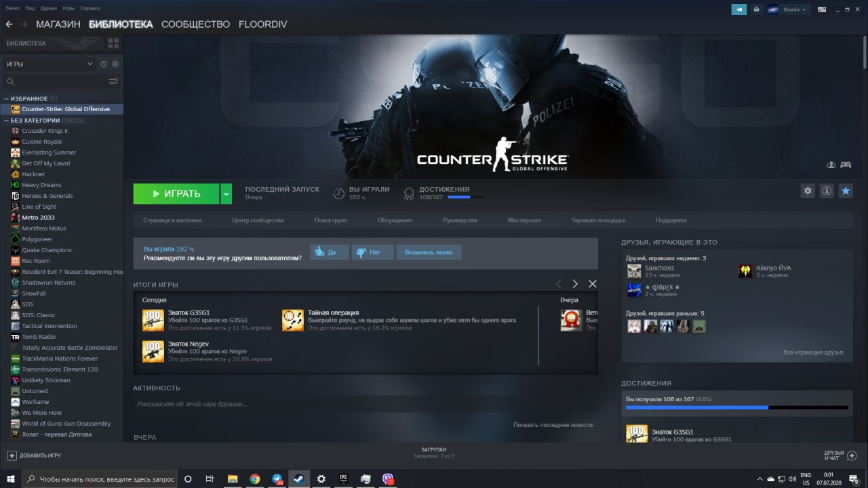
Task: Click 108 из 167 achievements progress bar
Action: tap(737, 407)
